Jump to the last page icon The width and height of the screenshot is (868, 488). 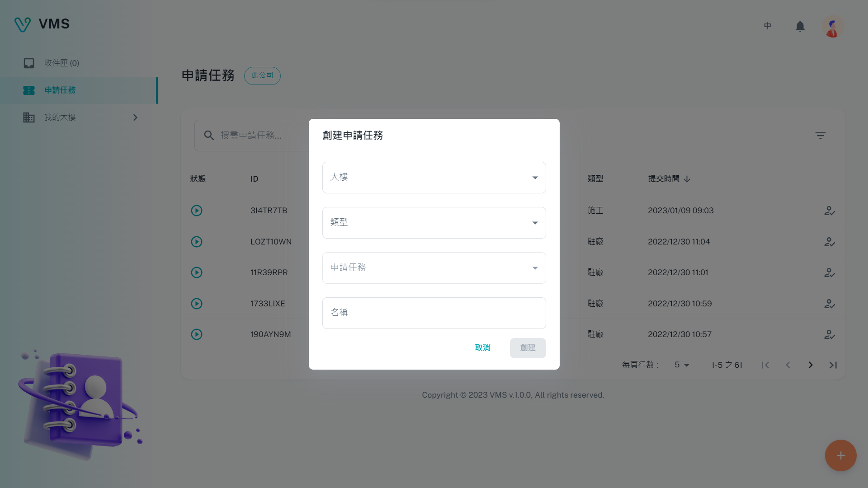tap(833, 365)
